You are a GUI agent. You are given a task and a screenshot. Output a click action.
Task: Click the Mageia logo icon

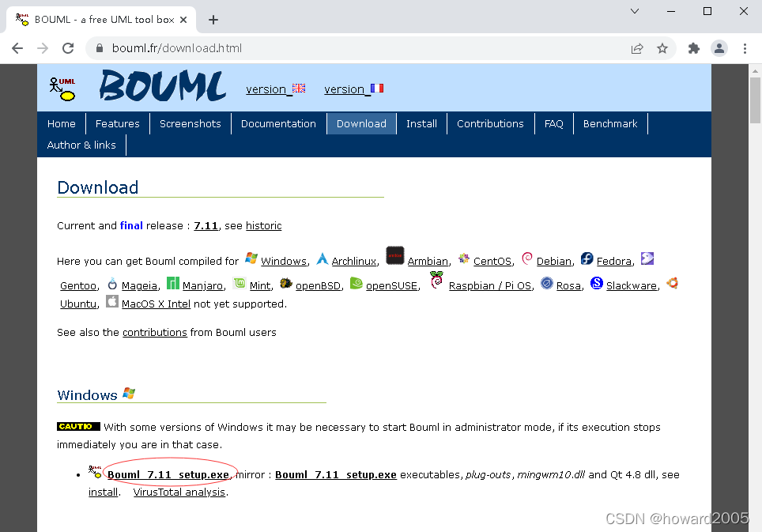coord(112,283)
